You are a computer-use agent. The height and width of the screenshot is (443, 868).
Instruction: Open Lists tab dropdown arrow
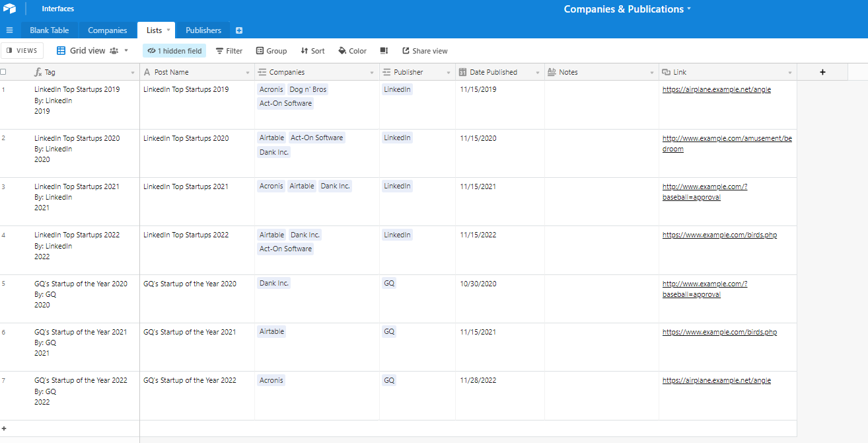168,30
